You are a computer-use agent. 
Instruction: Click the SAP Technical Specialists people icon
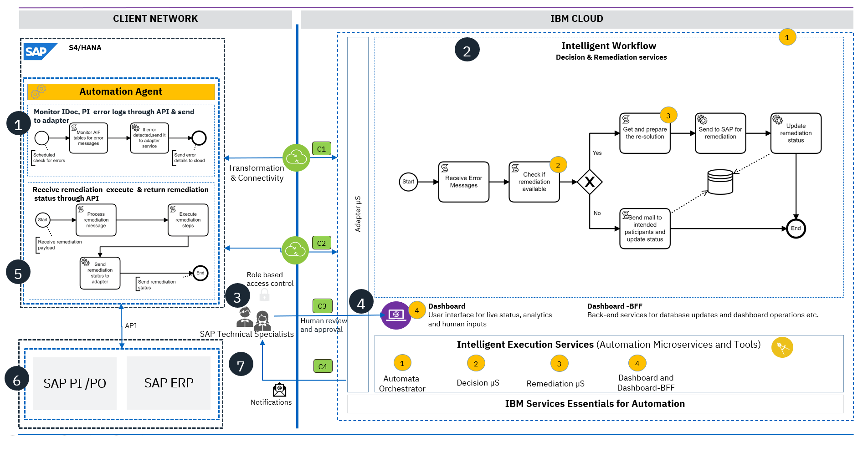tap(254, 319)
